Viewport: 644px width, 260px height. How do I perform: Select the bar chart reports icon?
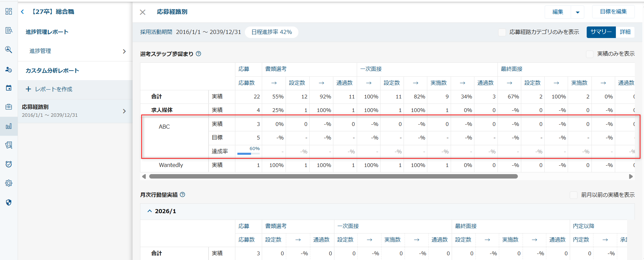pos(9,126)
